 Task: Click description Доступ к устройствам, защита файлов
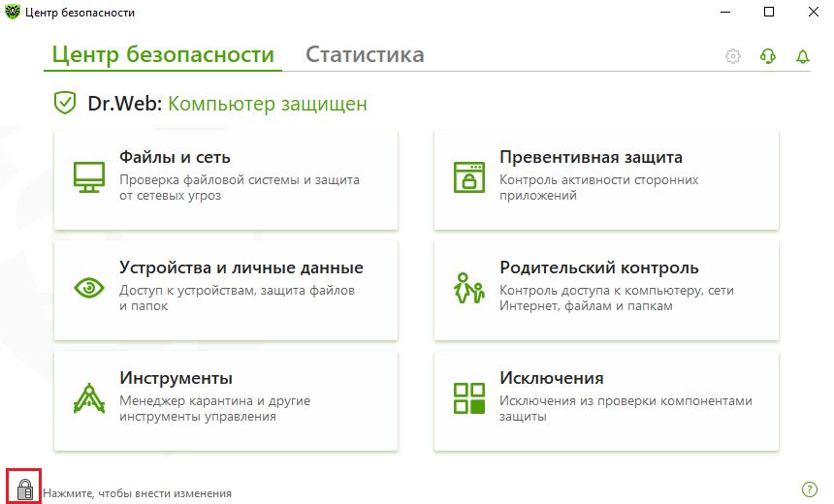coord(237,299)
